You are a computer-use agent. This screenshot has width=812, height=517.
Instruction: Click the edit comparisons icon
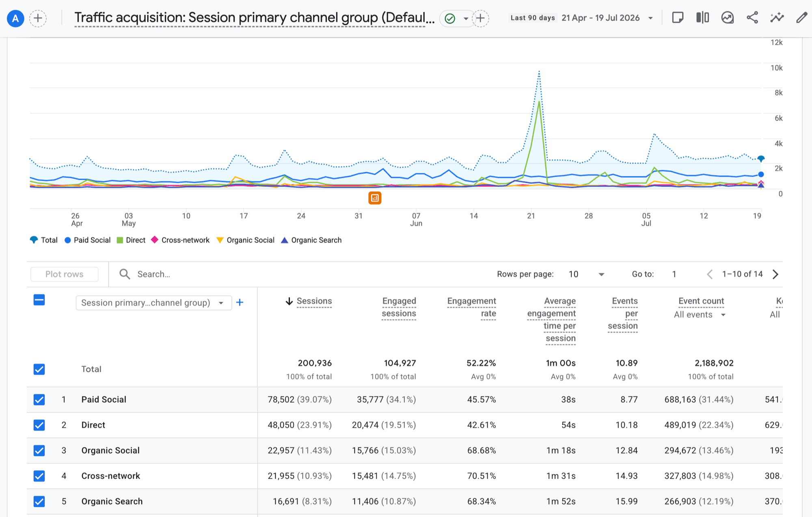702,18
